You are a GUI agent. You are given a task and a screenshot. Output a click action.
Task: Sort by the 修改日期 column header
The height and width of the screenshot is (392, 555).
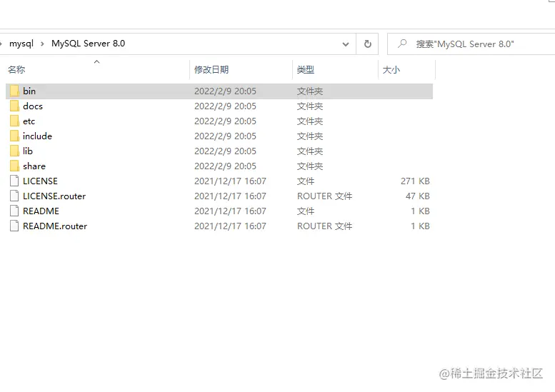click(x=211, y=70)
